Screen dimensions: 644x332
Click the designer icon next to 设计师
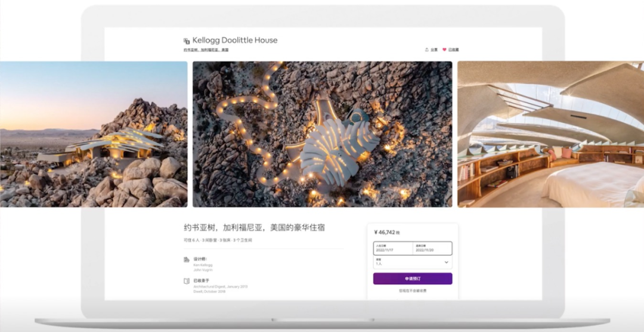[x=187, y=260]
